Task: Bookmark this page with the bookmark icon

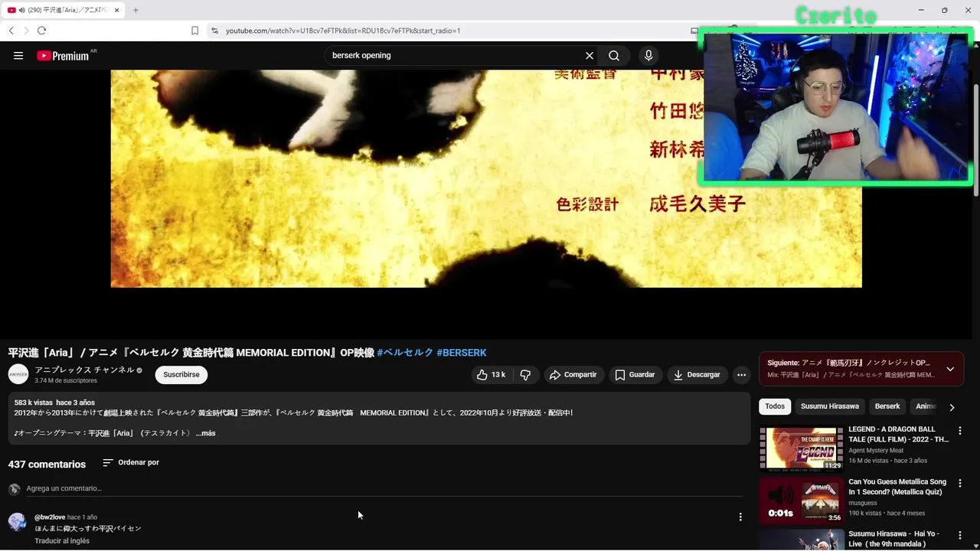Action: coord(194,31)
